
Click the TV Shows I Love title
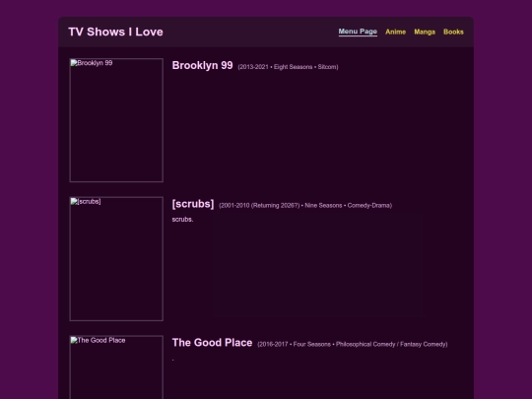tap(115, 32)
